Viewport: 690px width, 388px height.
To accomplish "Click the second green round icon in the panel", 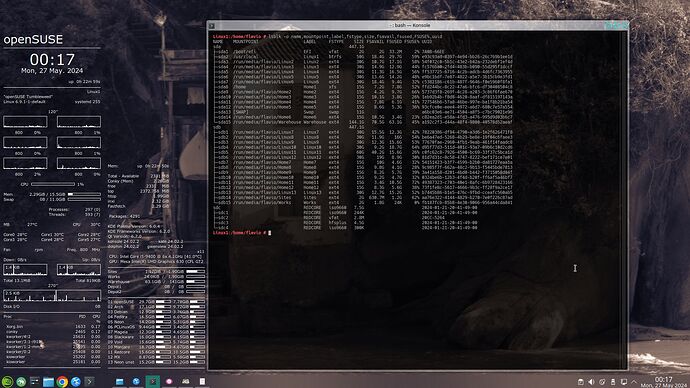I will click(x=21, y=381).
